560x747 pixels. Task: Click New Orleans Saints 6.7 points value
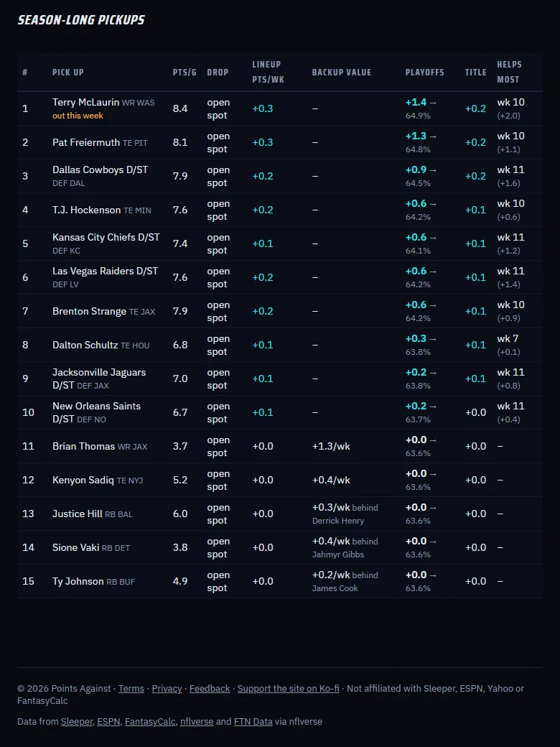[x=180, y=412]
